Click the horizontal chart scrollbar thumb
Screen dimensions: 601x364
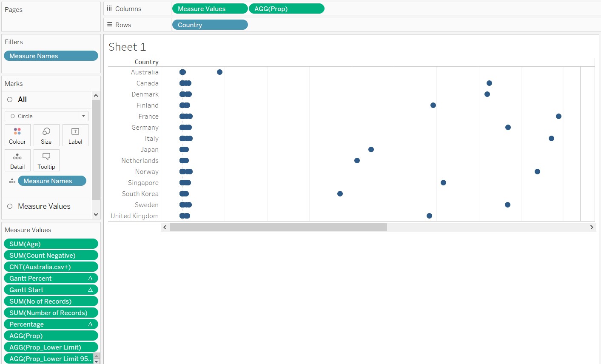278,227
